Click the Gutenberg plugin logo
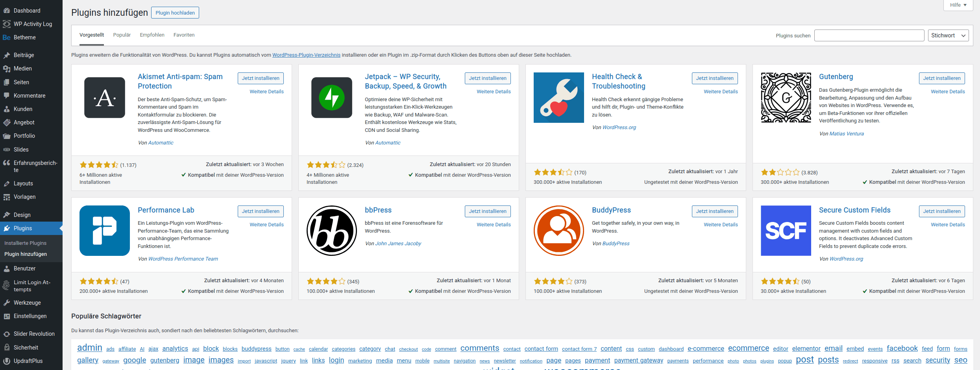The image size is (980, 370). click(786, 98)
